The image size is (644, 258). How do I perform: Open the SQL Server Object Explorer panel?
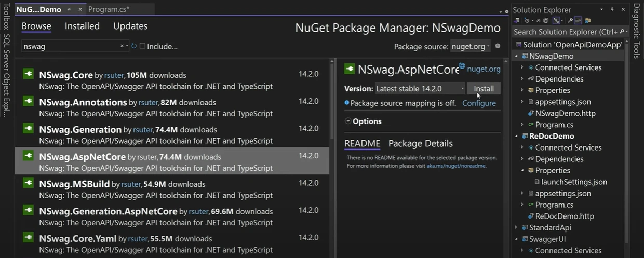click(7, 75)
